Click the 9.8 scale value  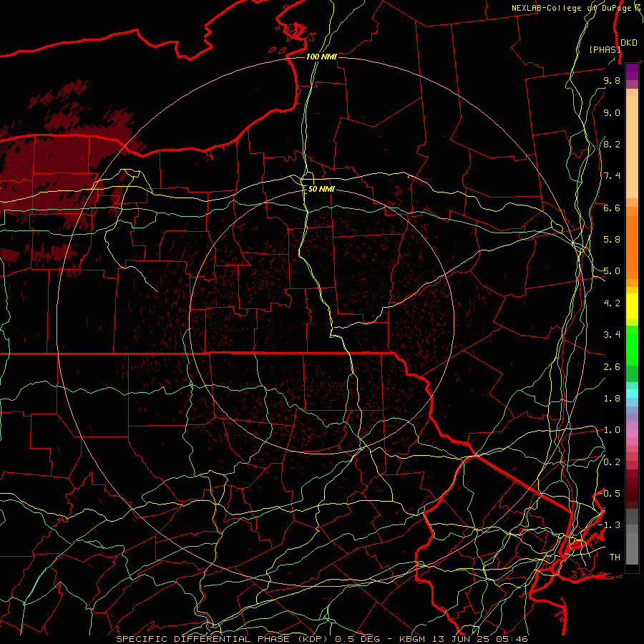tap(612, 80)
